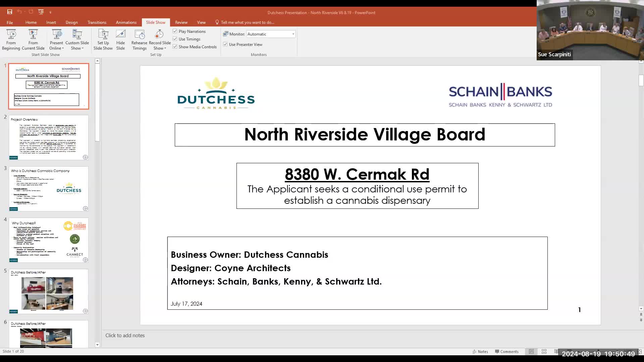Image resolution: width=644 pixels, height=362 pixels.
Task: Click Previous Slide double-arrow below scrollbar
Action: coord(641,314)
